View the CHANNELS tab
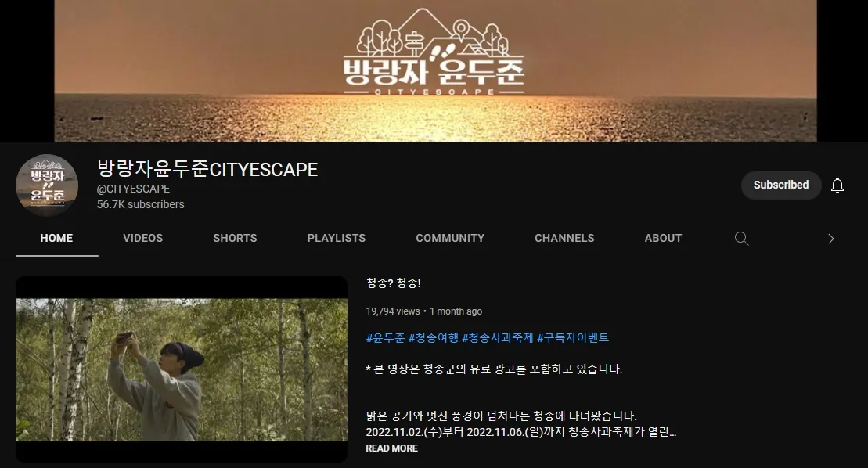The width and height of the screenshot is (868, 468). point(564,238)
